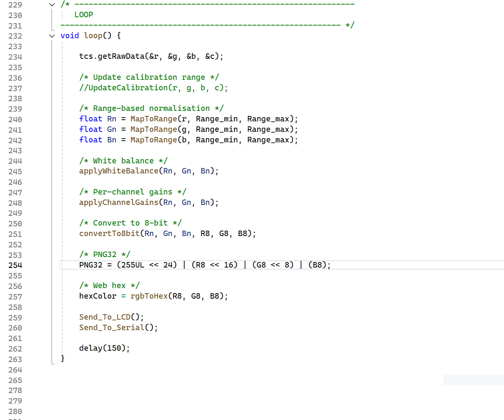Click line number 248 in the gutter
The width and height of the screenshot is (504, 420).
[x=15, y=203]
